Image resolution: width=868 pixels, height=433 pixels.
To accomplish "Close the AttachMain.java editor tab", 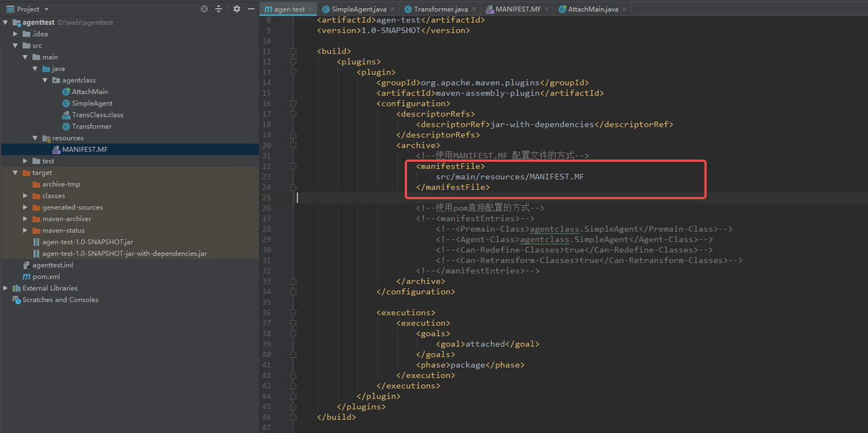I will pyautogui.click(x=624, y=9).
